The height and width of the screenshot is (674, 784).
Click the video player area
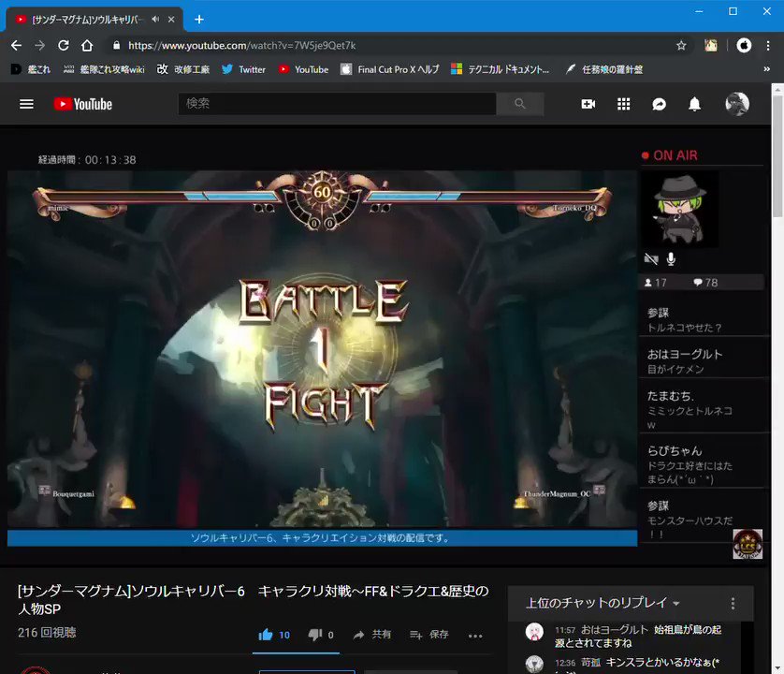tap(322, 349)
